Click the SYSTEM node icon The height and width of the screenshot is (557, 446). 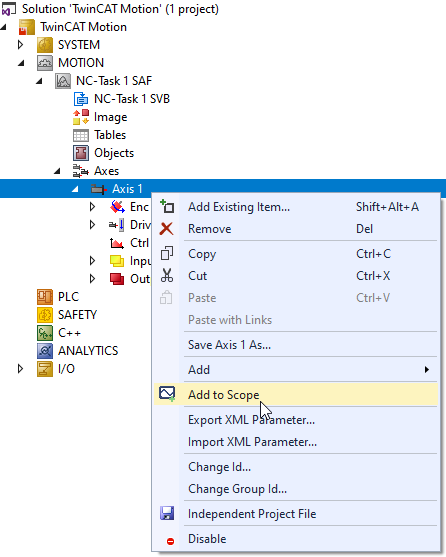(45, 45)
